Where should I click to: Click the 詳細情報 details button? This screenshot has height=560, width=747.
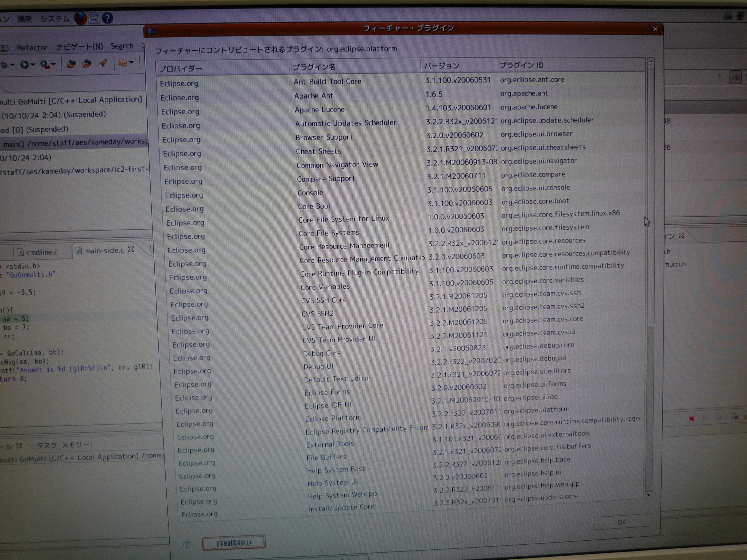coord(234,543)
